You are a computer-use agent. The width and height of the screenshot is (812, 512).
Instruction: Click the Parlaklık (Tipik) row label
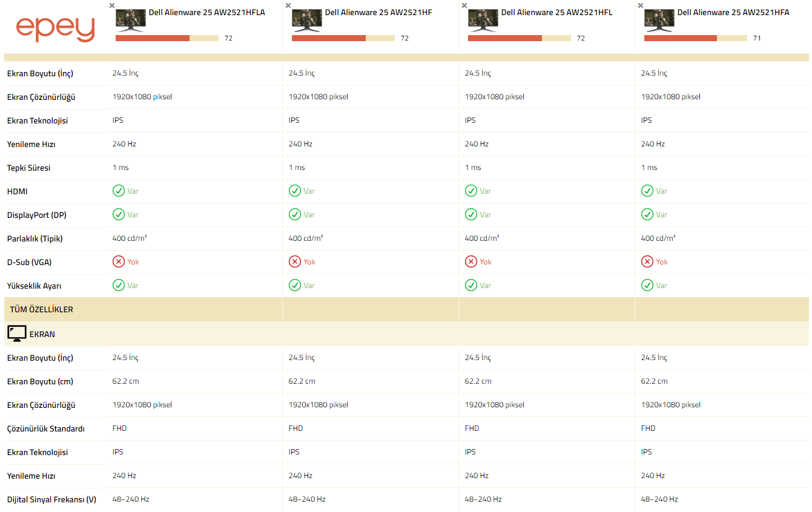[x=35, y=238]
